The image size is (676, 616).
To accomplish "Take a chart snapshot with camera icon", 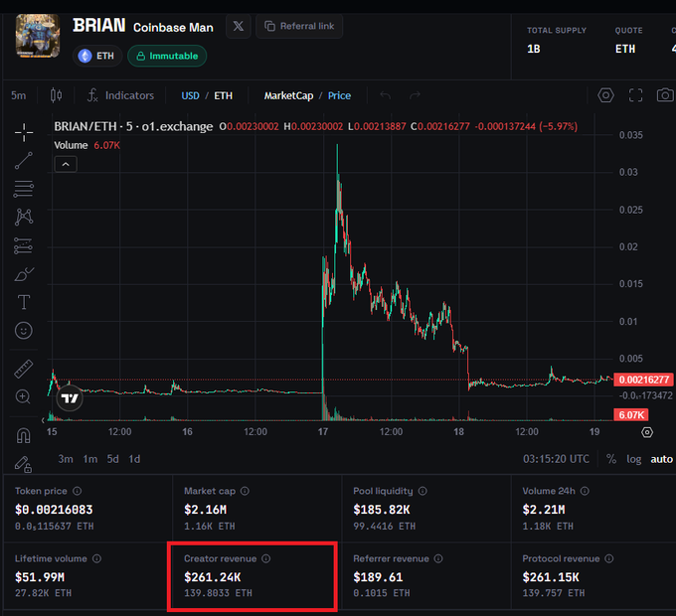I will coord(665,95).
